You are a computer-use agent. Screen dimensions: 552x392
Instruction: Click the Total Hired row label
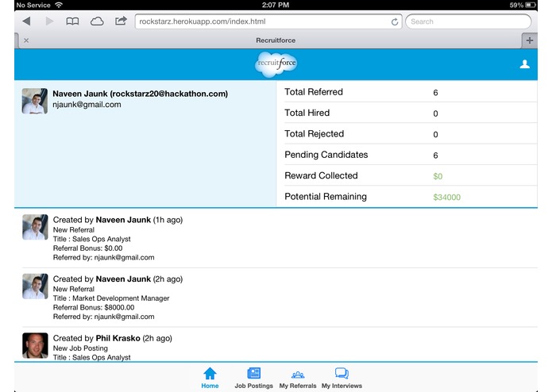point(307,113)
